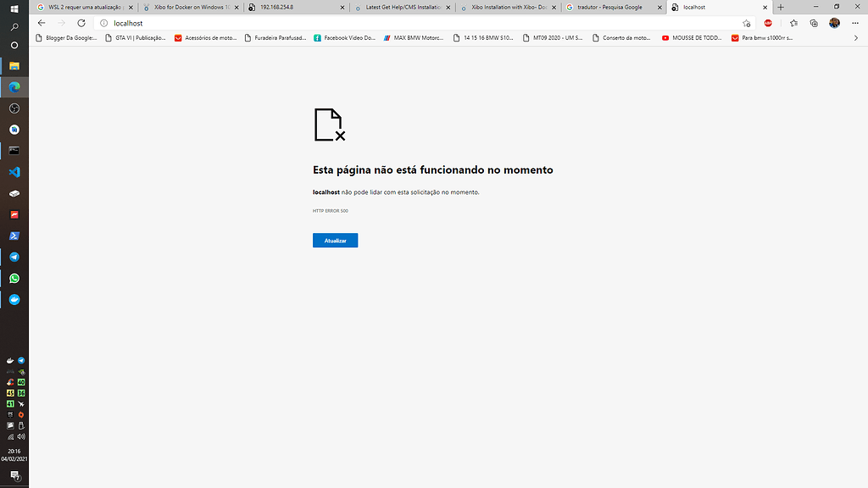This screenshot has height=488, width=868.
Task: Open Visual Studio Code from the taskbar
Action: coord(14,172)
